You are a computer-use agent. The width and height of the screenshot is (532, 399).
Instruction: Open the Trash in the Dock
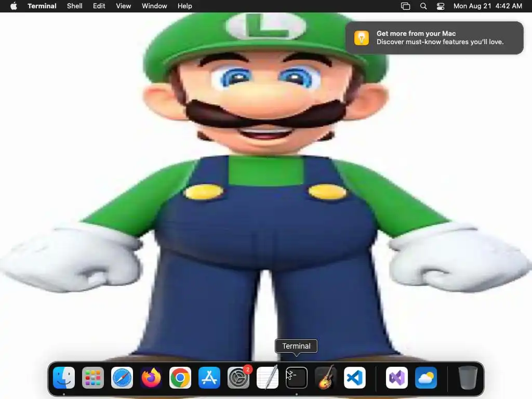468,378
